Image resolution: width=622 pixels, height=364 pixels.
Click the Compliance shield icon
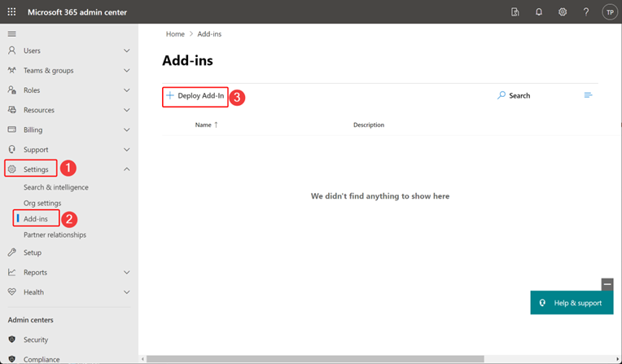click(12, 359)
